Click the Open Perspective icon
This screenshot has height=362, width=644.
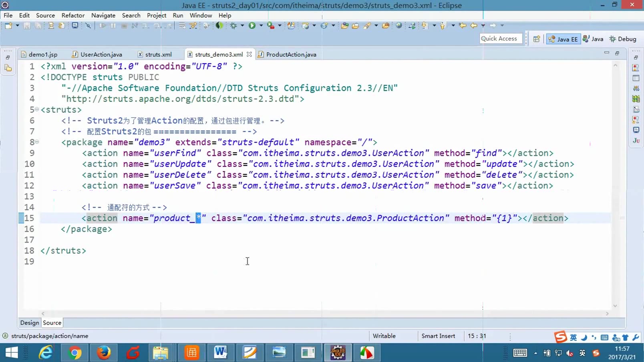coord(537,39)
